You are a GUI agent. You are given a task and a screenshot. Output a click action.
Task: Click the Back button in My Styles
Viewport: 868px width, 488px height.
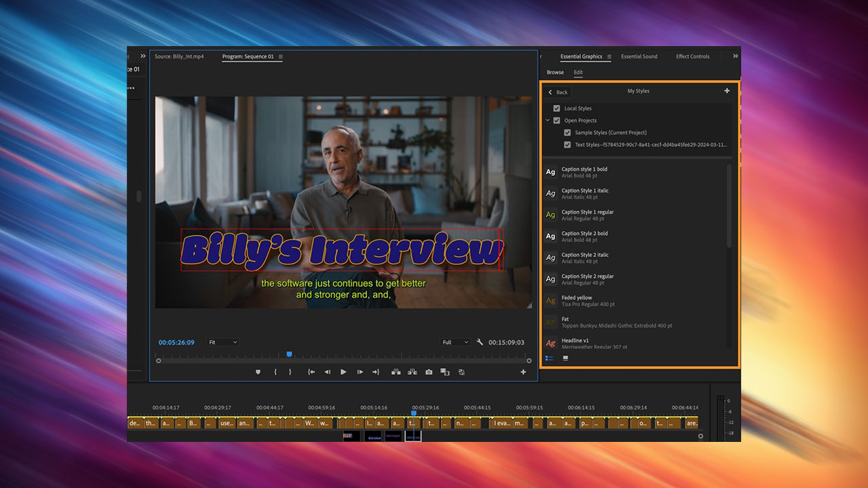click(557, 91)
